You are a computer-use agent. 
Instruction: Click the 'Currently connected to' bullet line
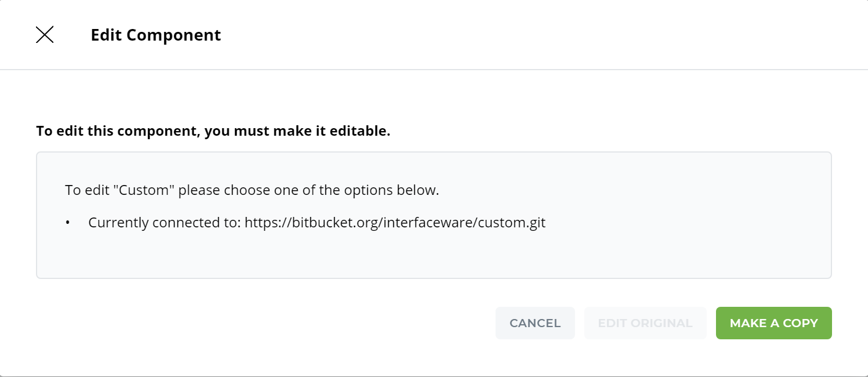(x=316, y=222)
